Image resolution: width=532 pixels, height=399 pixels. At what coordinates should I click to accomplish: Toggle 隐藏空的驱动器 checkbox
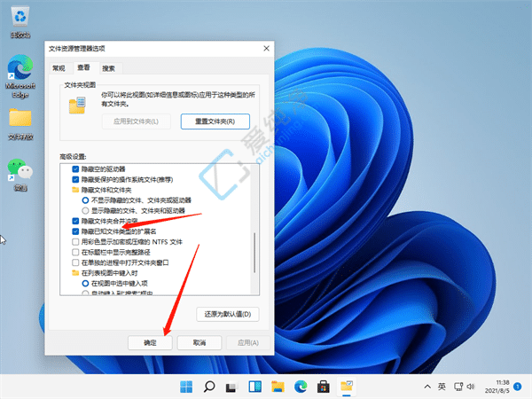tap(75, 169)
